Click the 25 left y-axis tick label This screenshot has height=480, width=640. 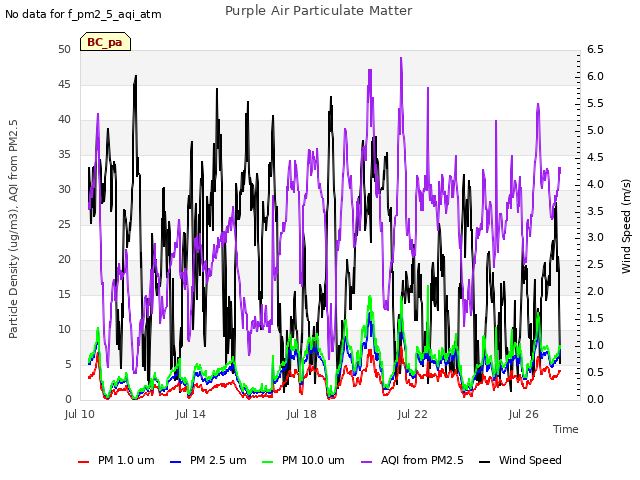click(64, 224)
